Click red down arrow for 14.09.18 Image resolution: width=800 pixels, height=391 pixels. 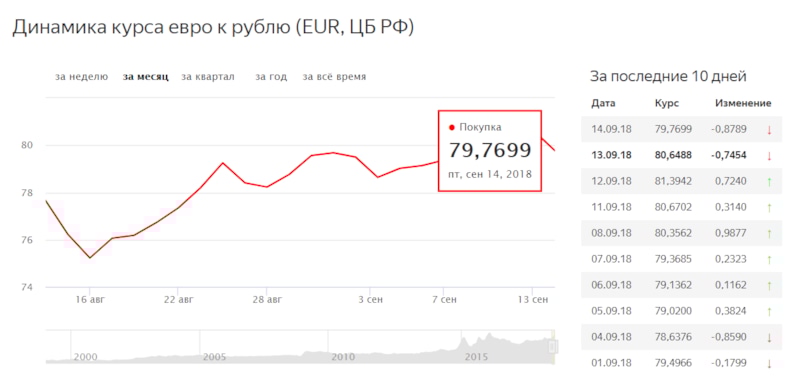point(769,130)
